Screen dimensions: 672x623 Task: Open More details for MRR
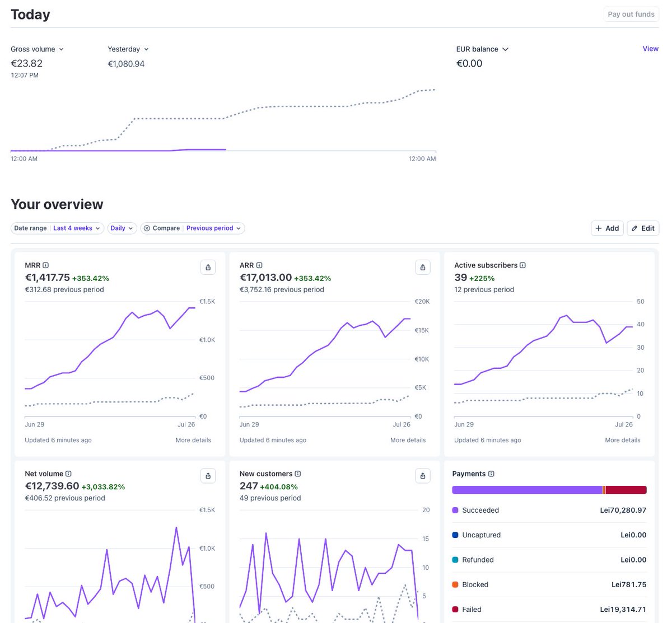[x=193, y=440]
